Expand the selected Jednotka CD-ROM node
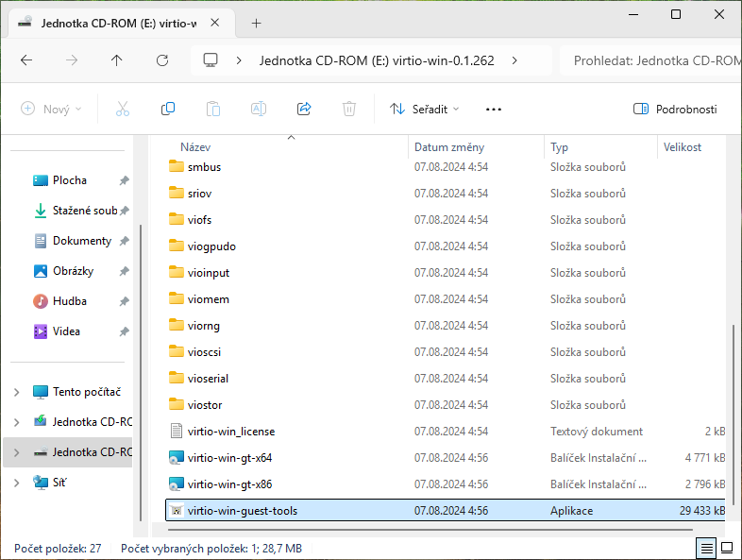Viewport: 742px width, 560px height. [17, 452]
